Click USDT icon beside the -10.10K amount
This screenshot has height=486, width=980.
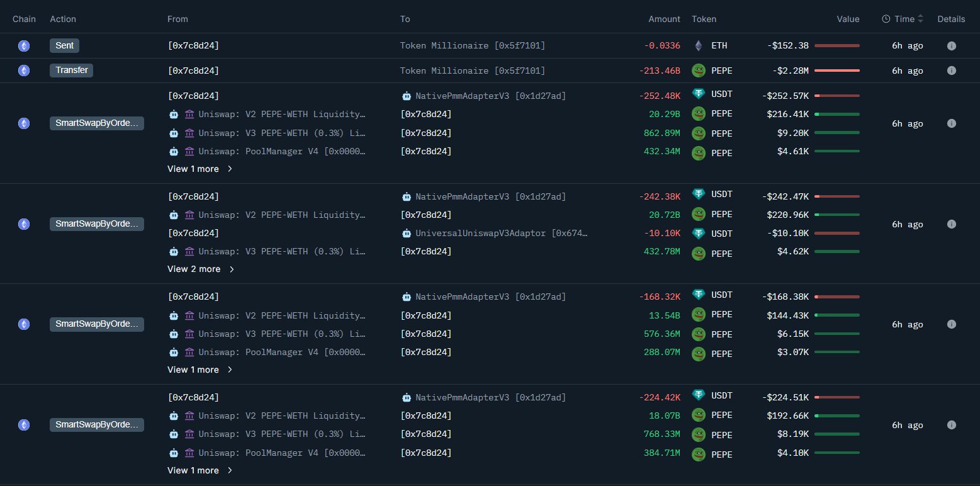click(699, 234)
